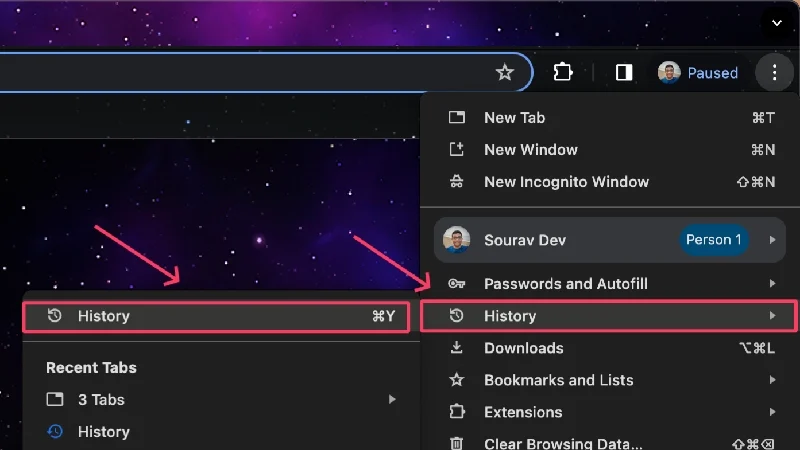Click the Paused profile avatar button
The height and width of the screenshot is (450, 800).
coord(698,72)
